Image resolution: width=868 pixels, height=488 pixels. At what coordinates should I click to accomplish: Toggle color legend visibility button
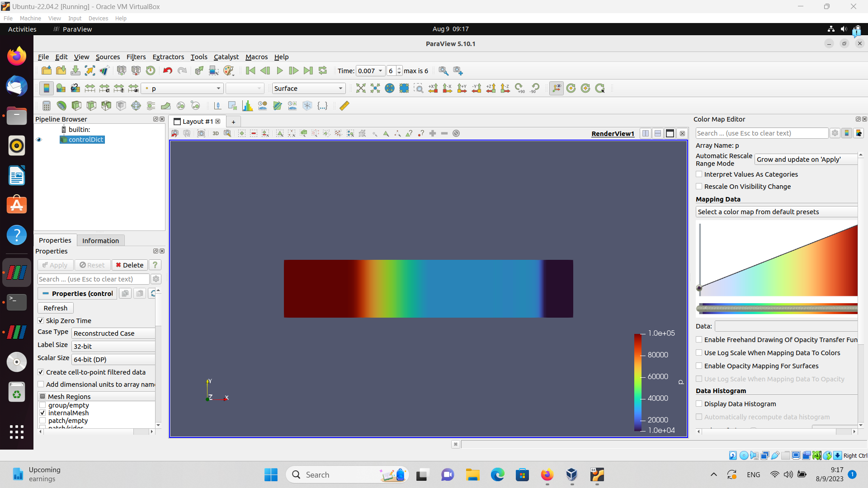tap(46, 89)
